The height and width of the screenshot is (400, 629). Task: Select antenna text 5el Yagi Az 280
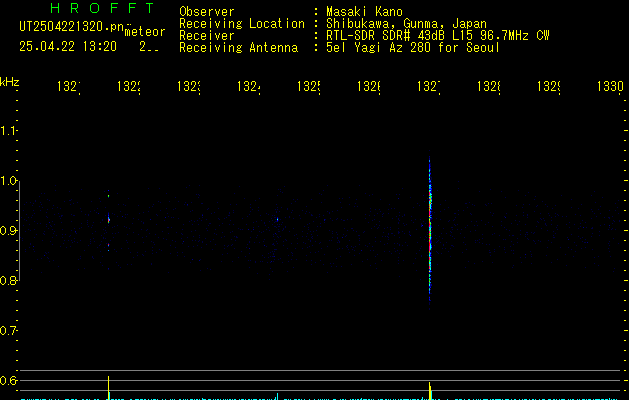378,48
